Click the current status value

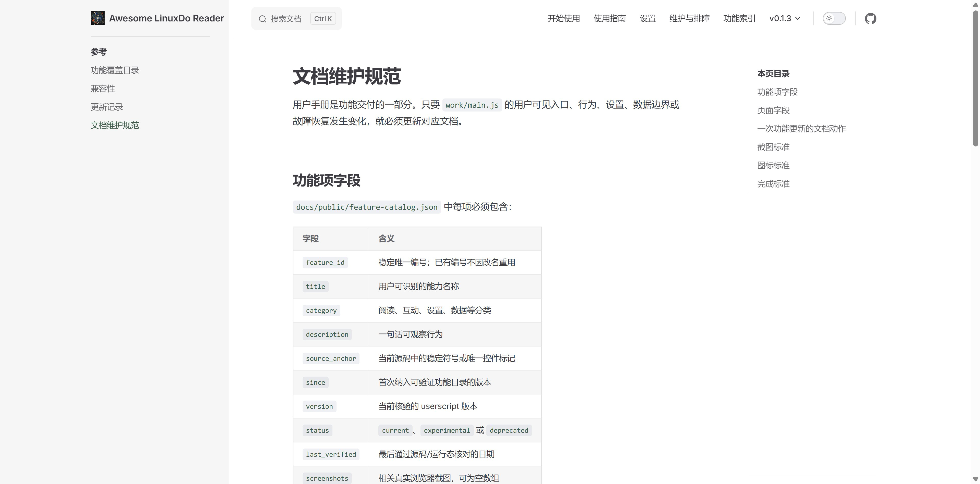click(x=395, y=430)
